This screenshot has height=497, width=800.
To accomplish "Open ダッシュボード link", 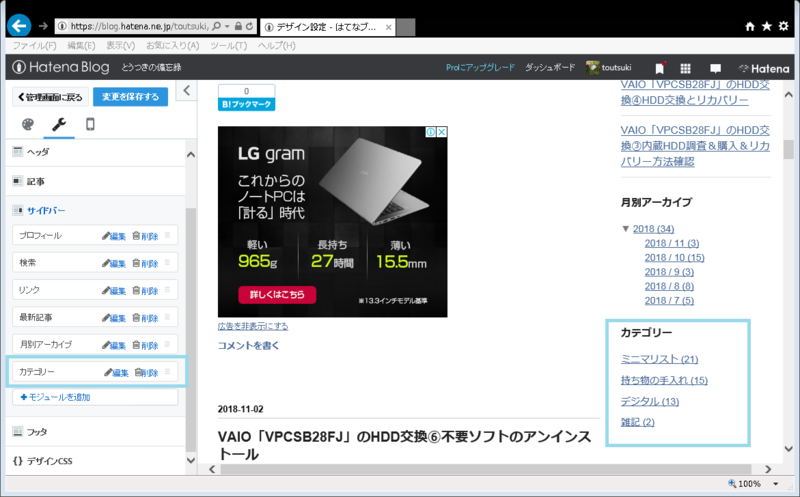I will click(550, 67).
